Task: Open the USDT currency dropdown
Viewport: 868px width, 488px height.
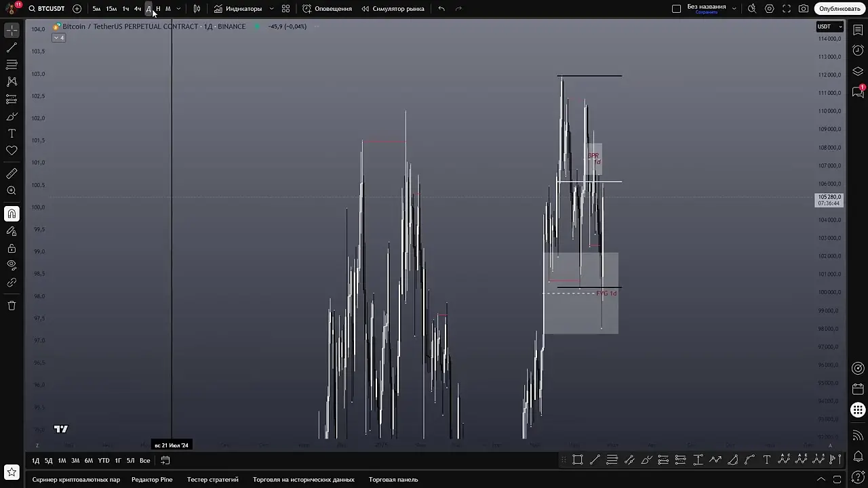Action: (x=829, y=26)
